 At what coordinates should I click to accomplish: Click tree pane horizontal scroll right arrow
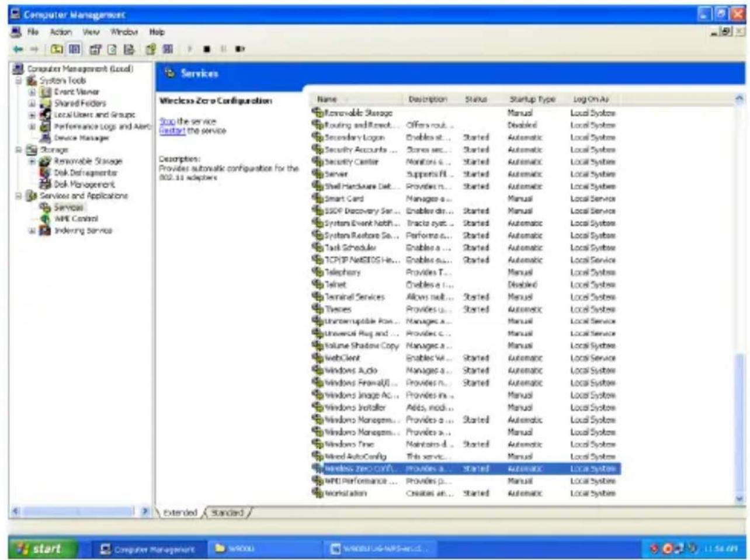[145, 512]
